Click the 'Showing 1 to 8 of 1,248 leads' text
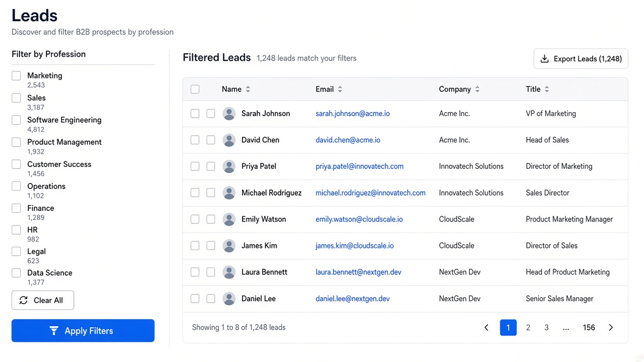 (x=238, y=327)
